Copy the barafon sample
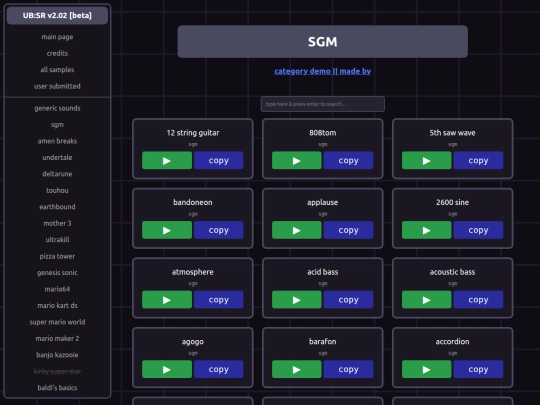The width and height of the screenshot is (540, 405). (349, 369)
